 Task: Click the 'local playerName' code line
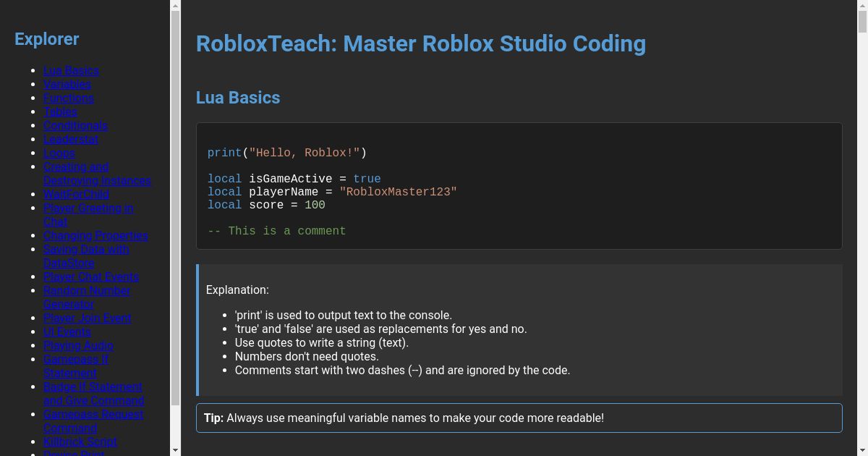(x=332, y=192)
